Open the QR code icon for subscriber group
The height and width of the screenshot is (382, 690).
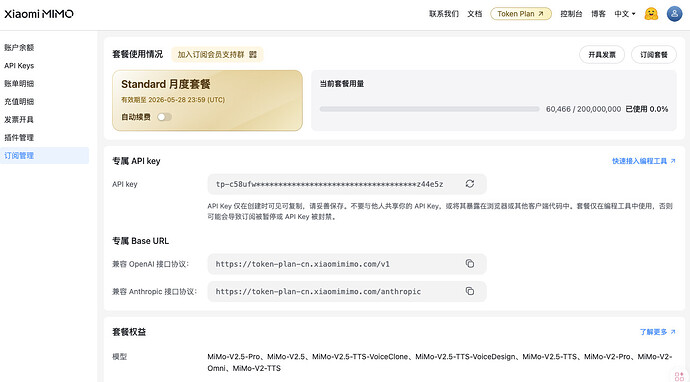[x=253, y=55]
